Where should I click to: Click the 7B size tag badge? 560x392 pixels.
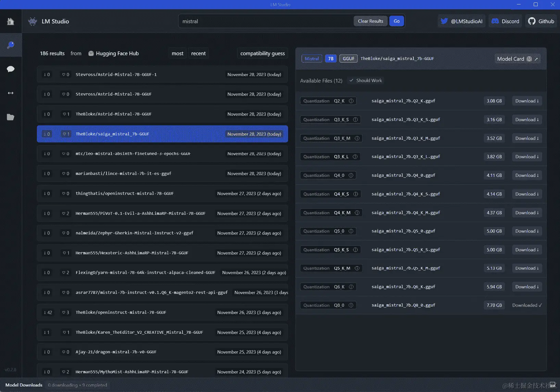coord(331,59)
